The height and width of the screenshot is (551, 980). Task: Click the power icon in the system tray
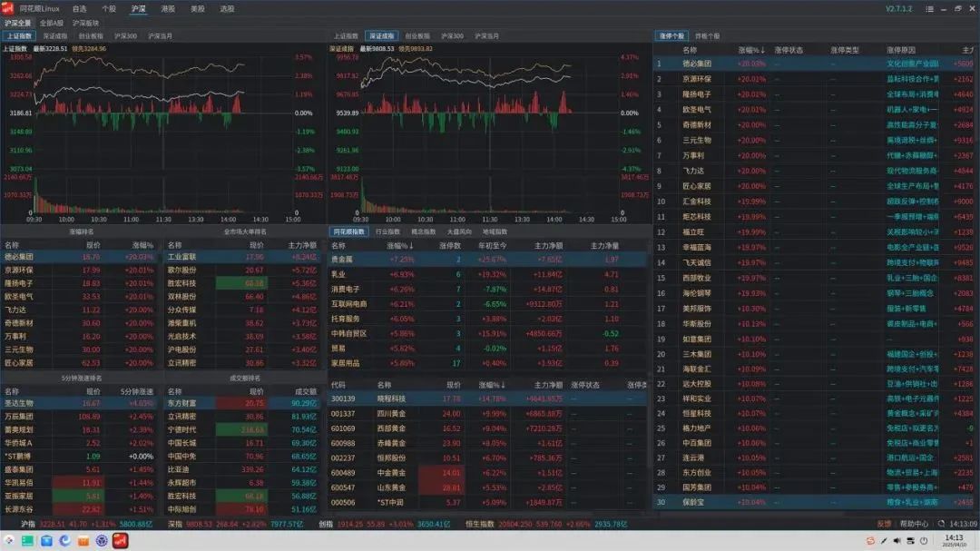pyautogui.click(x=924, y=541)
